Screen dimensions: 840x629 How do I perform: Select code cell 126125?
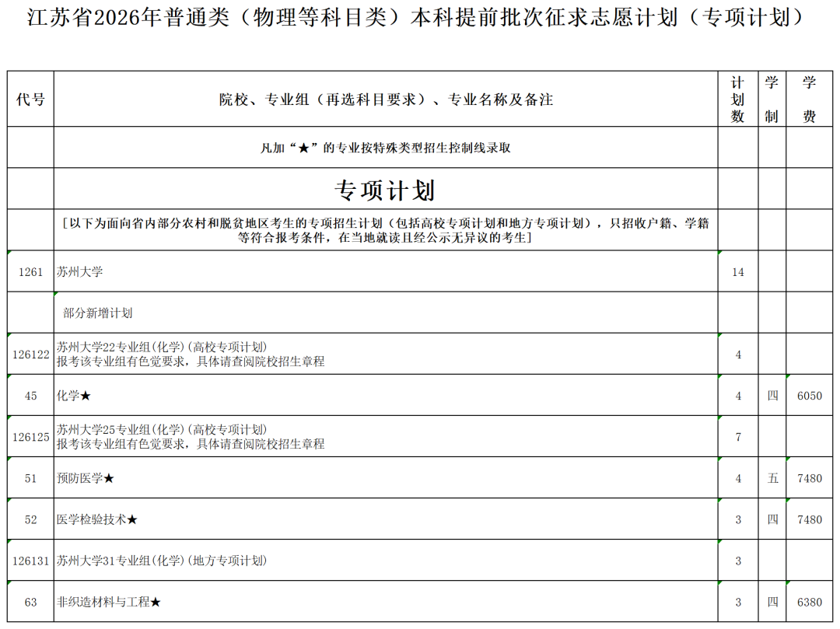pos(30,436)
